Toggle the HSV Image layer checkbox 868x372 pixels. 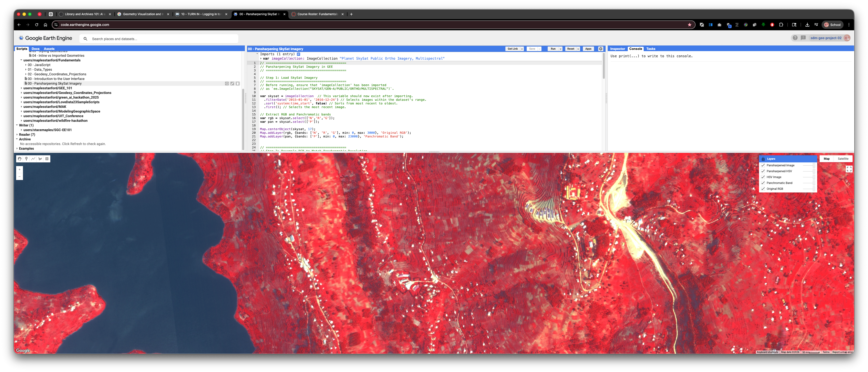click(x=763, y=177)
